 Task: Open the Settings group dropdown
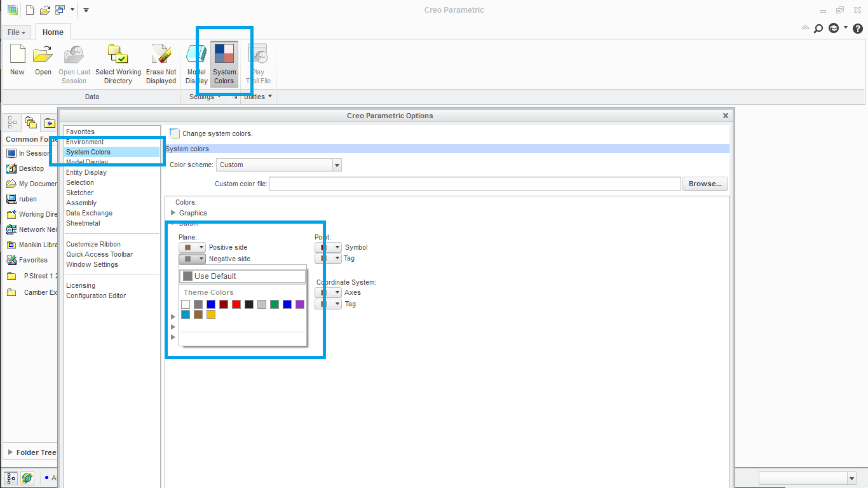(x=206, y=97)
